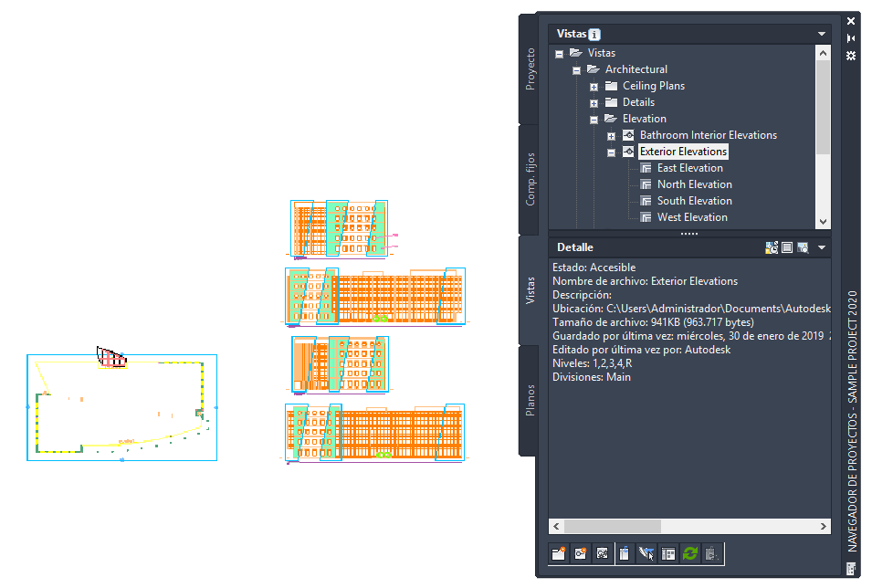
Task: Switch to the Comp. fijos tab
Action: tap(530, 179)
